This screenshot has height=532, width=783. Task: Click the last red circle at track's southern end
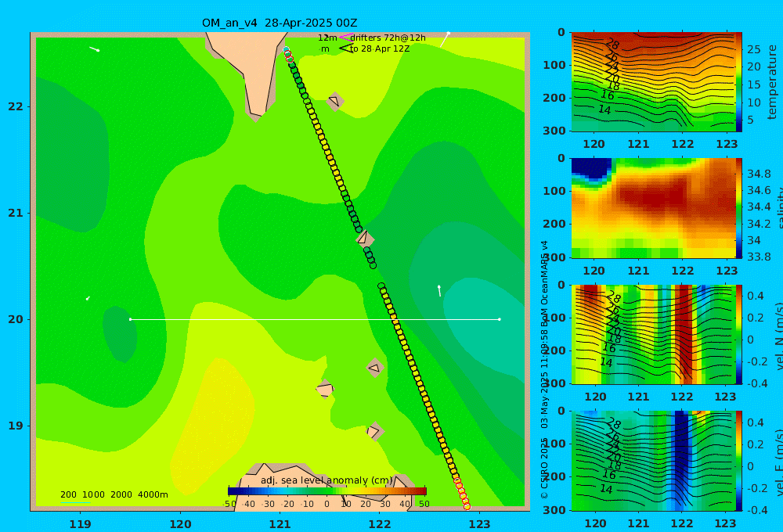pos(467,506)
